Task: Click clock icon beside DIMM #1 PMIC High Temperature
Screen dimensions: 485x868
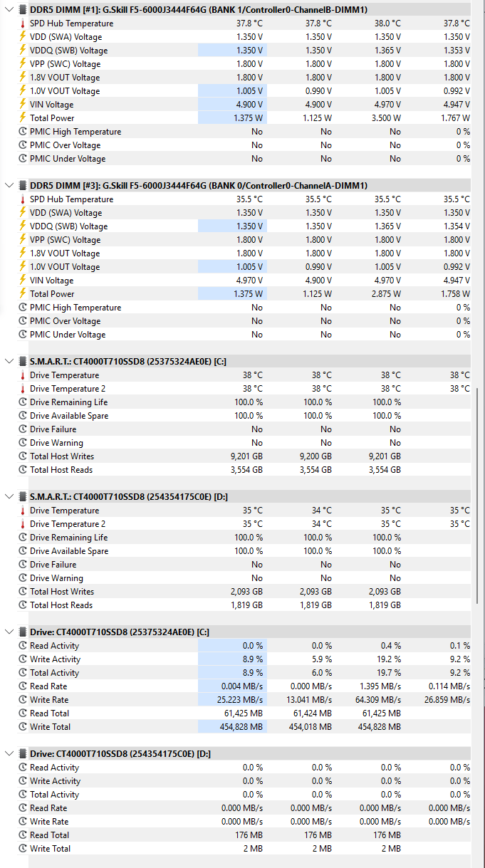Action: [23, 132]
